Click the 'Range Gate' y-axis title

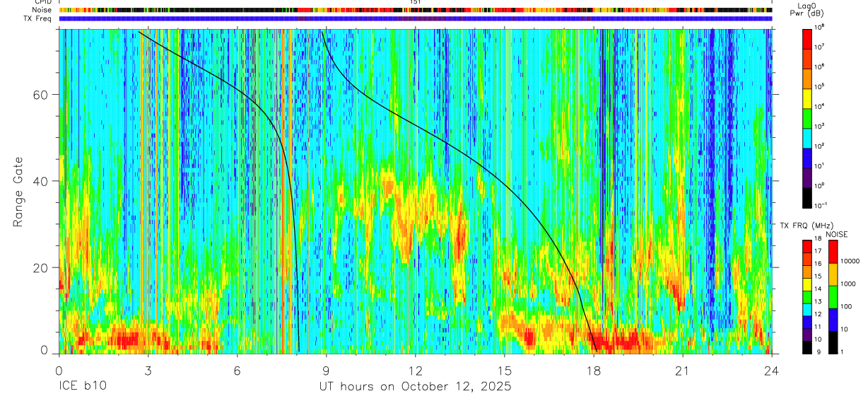[x=18, y=192]
